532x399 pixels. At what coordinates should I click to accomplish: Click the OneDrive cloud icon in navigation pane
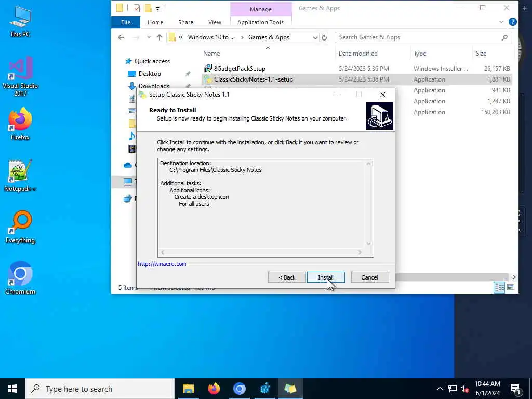pos(128,165)
